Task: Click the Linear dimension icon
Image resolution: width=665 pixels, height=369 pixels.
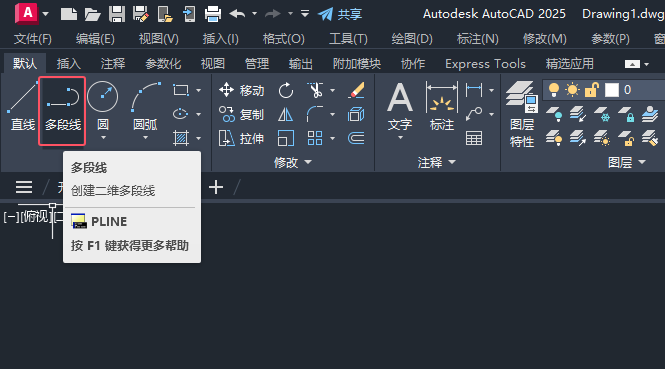Action: pos(474,90)
